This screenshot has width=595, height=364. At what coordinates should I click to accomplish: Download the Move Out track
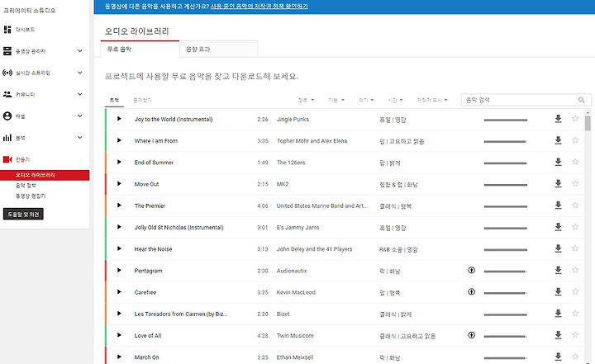coord(558,183)
